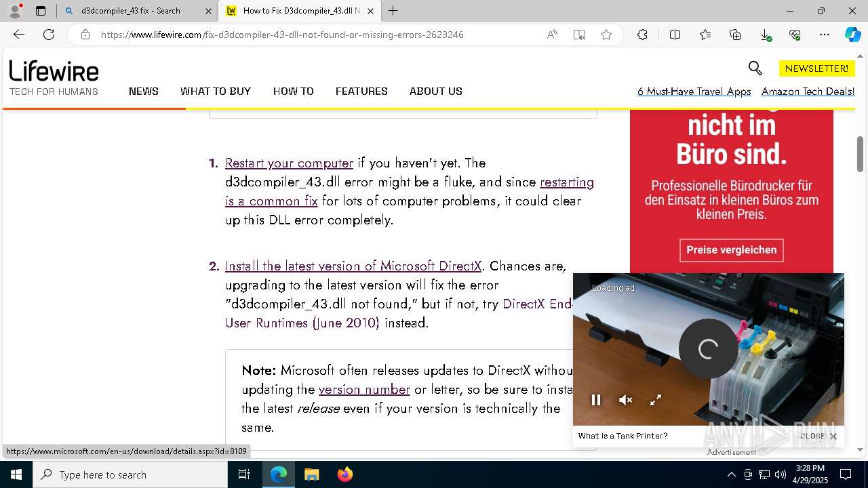Open Task View on taskbar
The height and width of the screenshot is (488, 868).
(244, 474)
